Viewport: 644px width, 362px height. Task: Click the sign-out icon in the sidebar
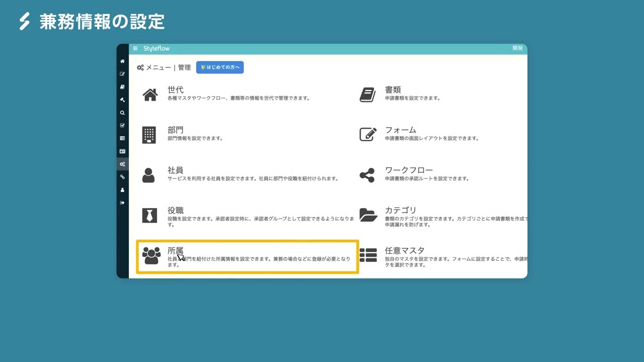(122, 203)
